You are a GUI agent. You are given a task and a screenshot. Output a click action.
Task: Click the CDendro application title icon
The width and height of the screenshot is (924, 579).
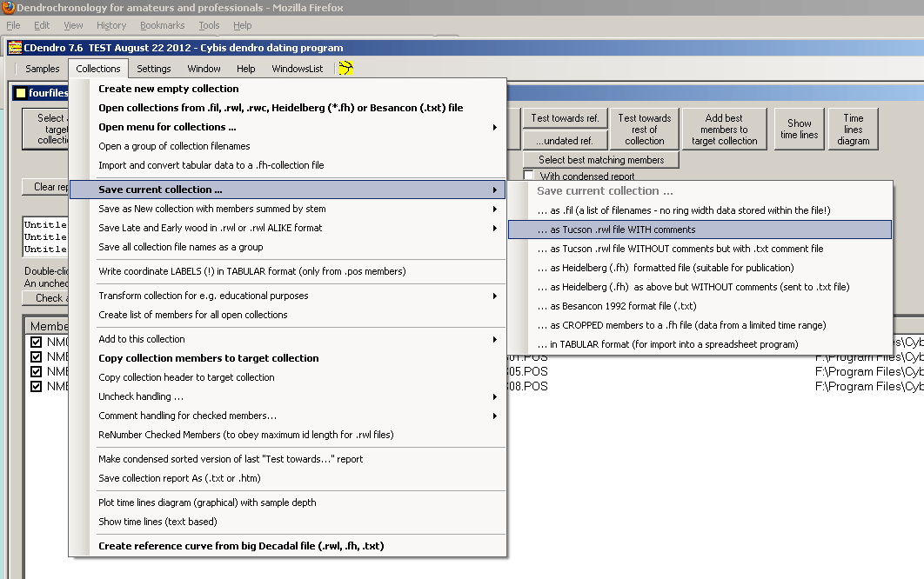pyautogui.click(x=15, y=48)
